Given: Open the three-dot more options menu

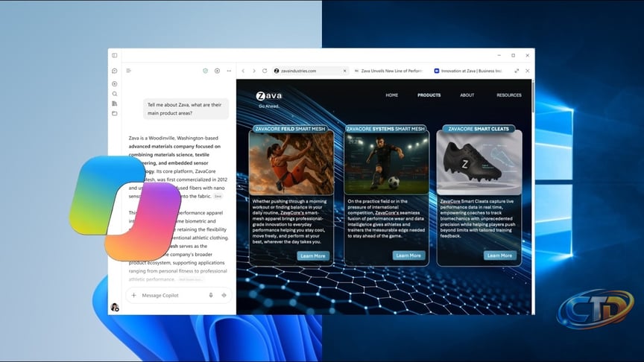Looking at the screenshot, I should (229, 71).
